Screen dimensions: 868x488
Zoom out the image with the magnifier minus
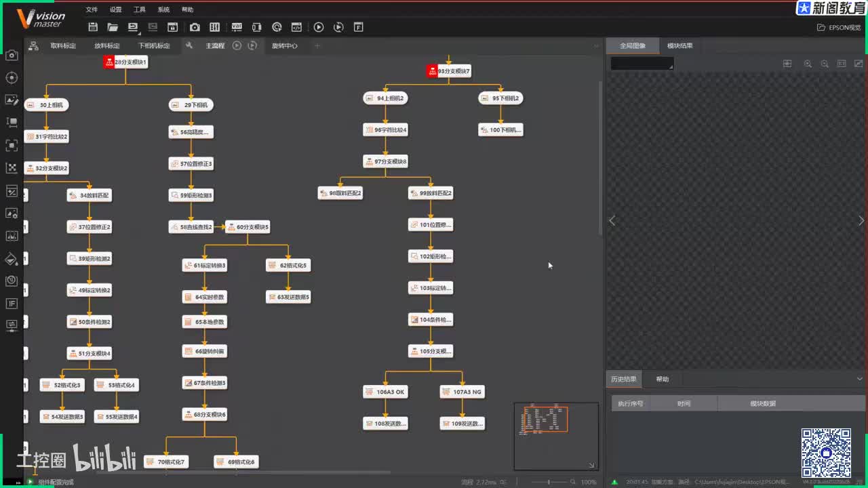point(825,63)
